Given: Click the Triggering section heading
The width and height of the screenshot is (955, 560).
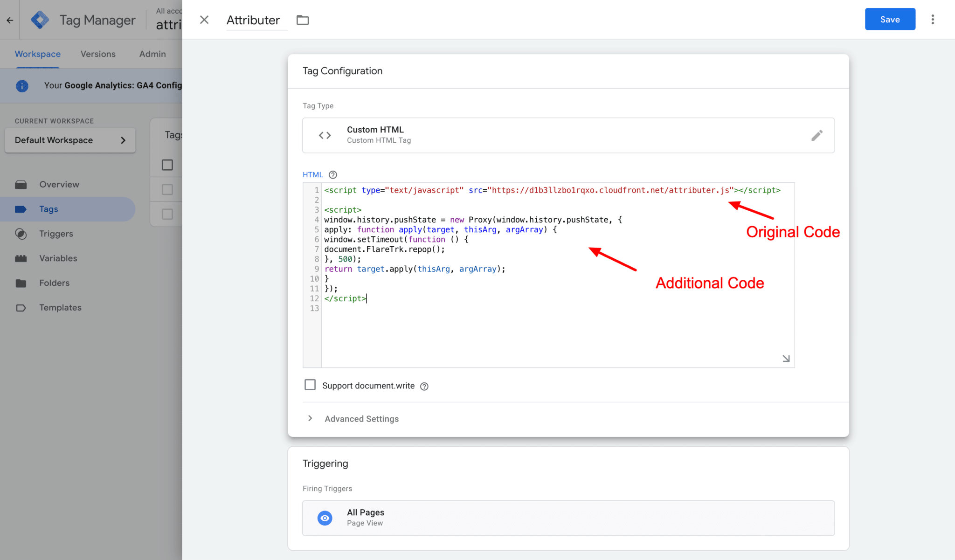Looking at the screenshot, I should pyautogui.click(x=325, y=463).
